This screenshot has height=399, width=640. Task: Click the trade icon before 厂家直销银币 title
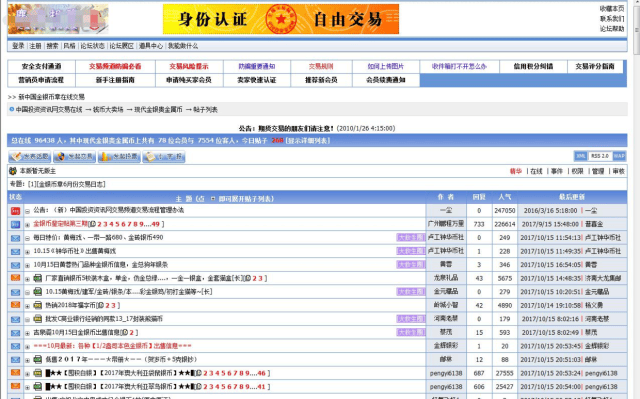coord(38,278)
